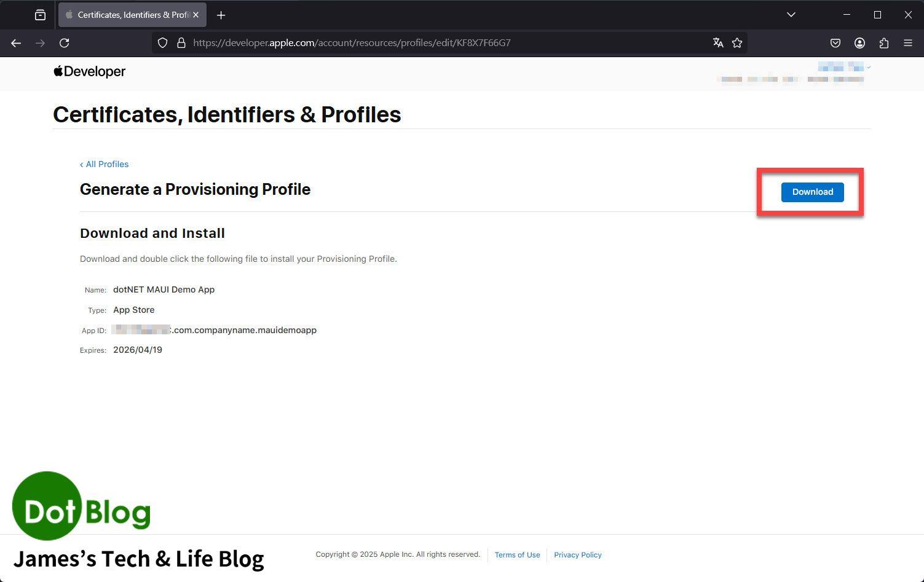Open the Pocket save icon
The width and height of the screenshot is (924, 582).
click(x=835, y=43)
